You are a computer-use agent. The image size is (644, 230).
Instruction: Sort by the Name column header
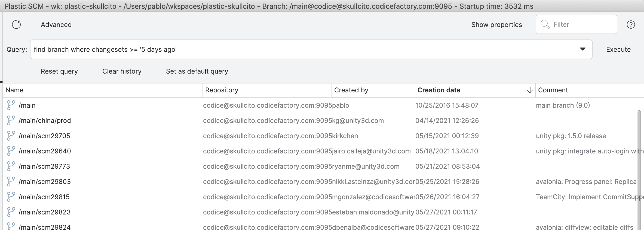click(x=103, y=90)
